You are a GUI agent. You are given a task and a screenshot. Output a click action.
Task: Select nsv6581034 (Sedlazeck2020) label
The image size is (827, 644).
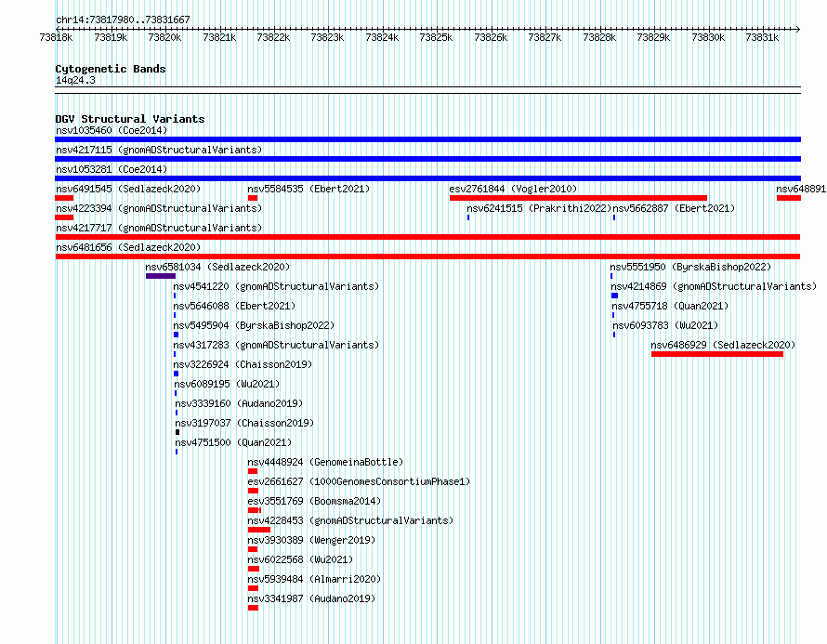point(217,267)
